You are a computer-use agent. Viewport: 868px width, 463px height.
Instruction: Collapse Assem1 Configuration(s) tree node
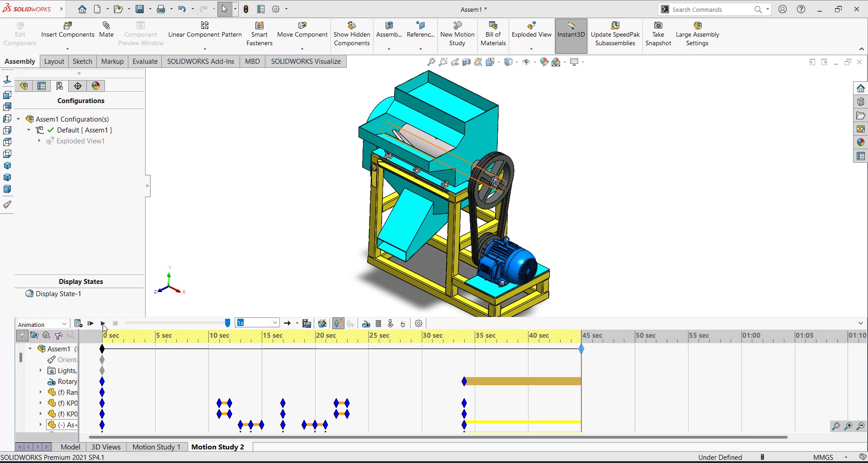click(x=19, y=119)
